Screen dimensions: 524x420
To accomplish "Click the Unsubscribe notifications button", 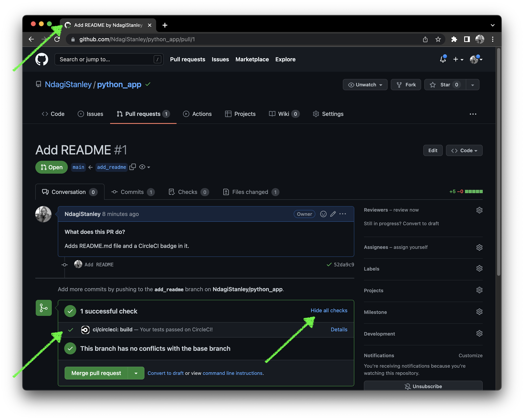I will 423,386.
